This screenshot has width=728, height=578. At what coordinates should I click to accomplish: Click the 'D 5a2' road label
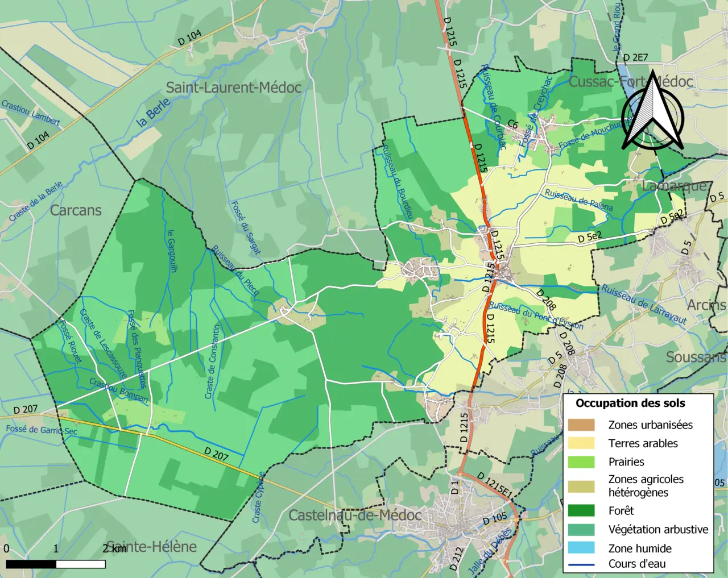pyautogui.click(x=673, y=218)
